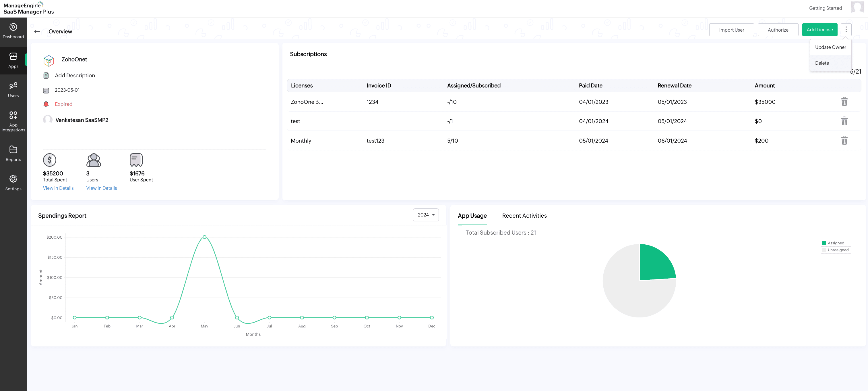Screen dimensions: 868x391
Task: Open the Dashboard sidebar icon
Action: (13, 31)
